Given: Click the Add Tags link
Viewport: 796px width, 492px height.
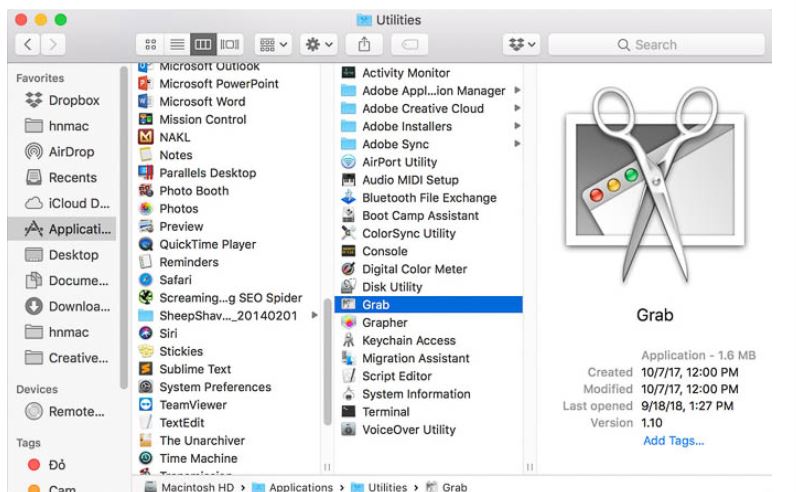Looking at the screenshot, I should pyautogui.click(x=674, y=441).
